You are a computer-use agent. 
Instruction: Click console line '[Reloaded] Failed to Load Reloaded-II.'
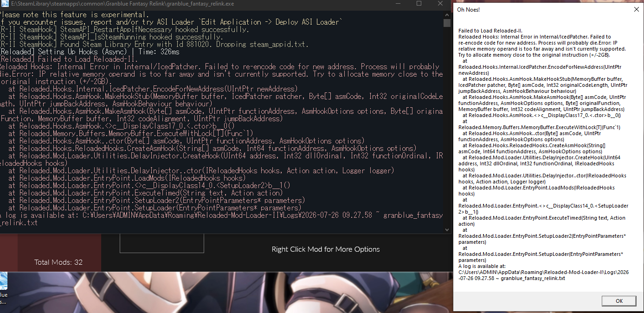(x=69, y=59)
